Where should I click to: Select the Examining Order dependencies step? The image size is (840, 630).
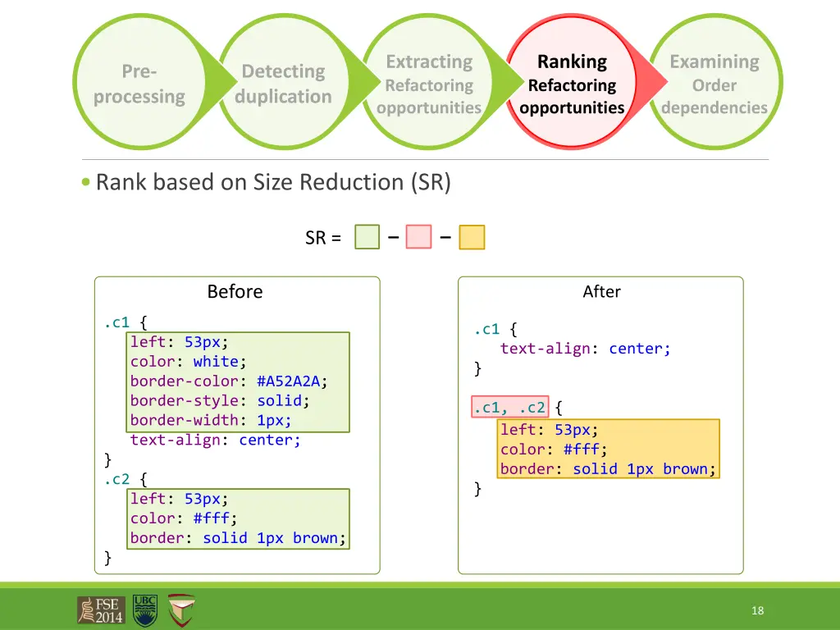(714, 82)
